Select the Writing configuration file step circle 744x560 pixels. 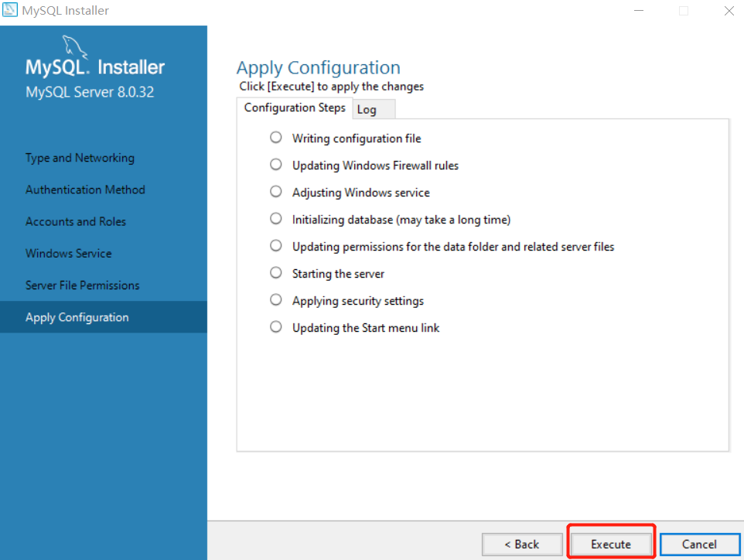(275, 138)
